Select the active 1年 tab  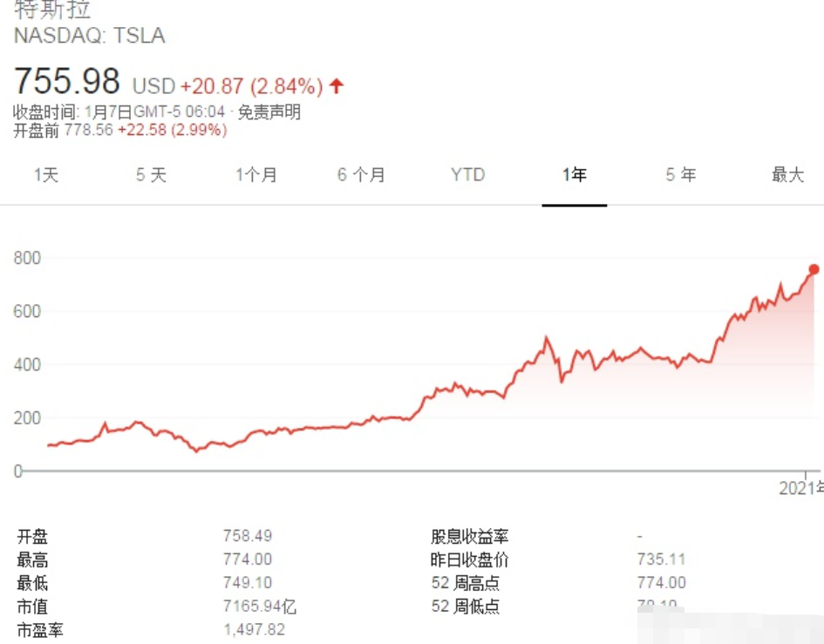click(574, 175)
